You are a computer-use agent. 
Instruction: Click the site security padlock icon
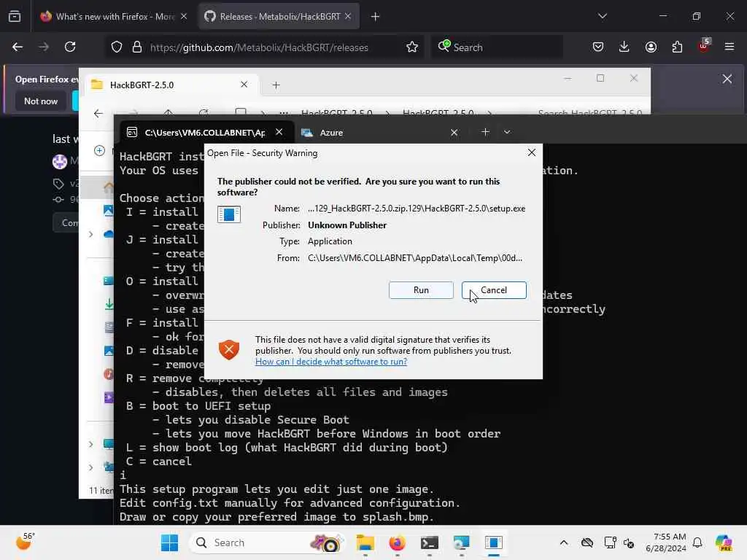137,47
